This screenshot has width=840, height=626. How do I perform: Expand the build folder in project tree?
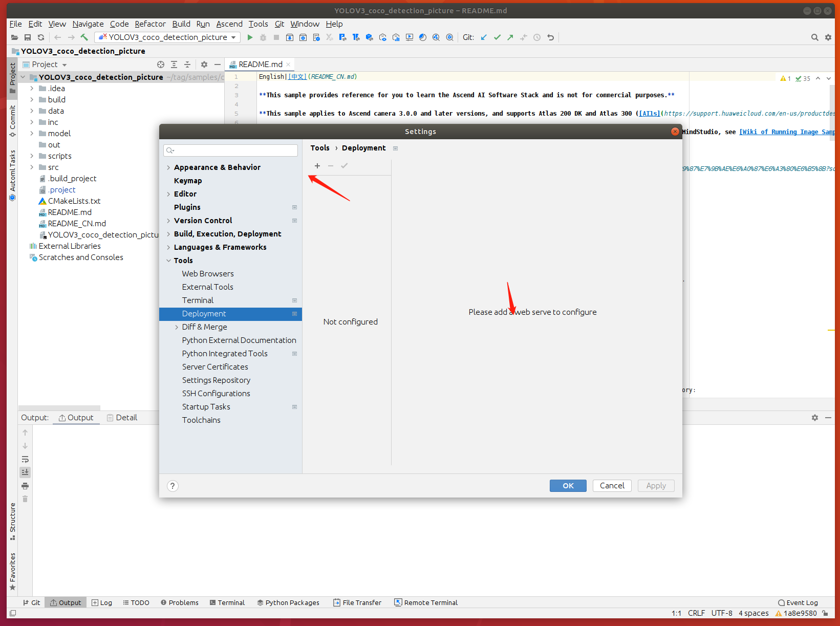(32, 100)
